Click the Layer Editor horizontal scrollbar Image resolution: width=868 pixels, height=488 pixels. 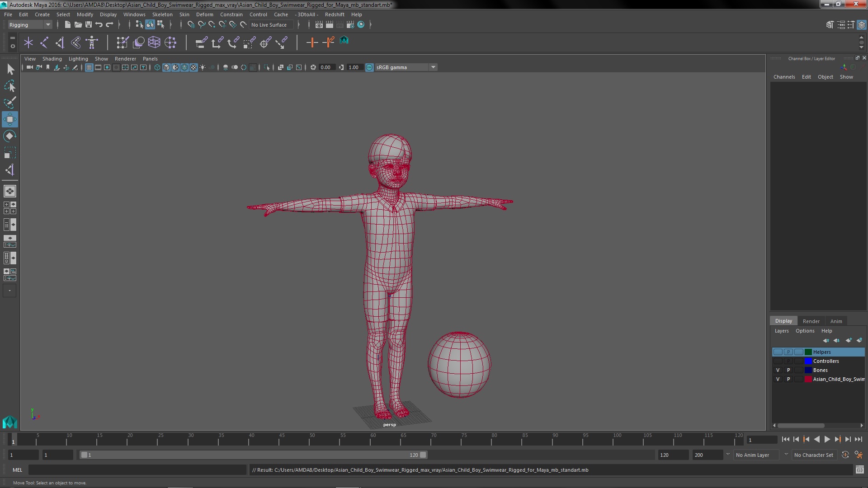(801, 426)
